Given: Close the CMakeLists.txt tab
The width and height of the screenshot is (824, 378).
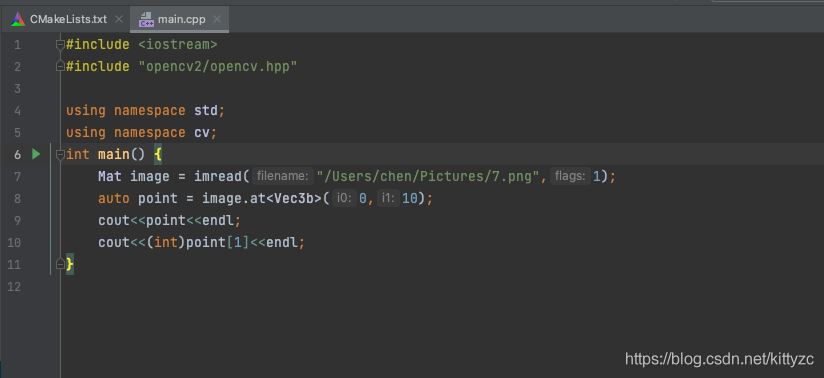Looking at the screenshot, I should coord(119,19).
